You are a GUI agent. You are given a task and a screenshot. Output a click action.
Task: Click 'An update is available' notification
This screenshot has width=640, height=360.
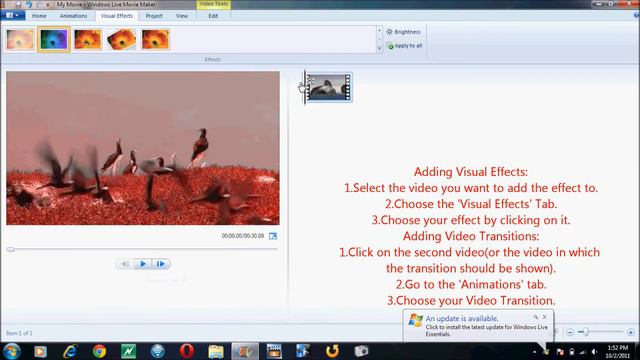(462, 318)
